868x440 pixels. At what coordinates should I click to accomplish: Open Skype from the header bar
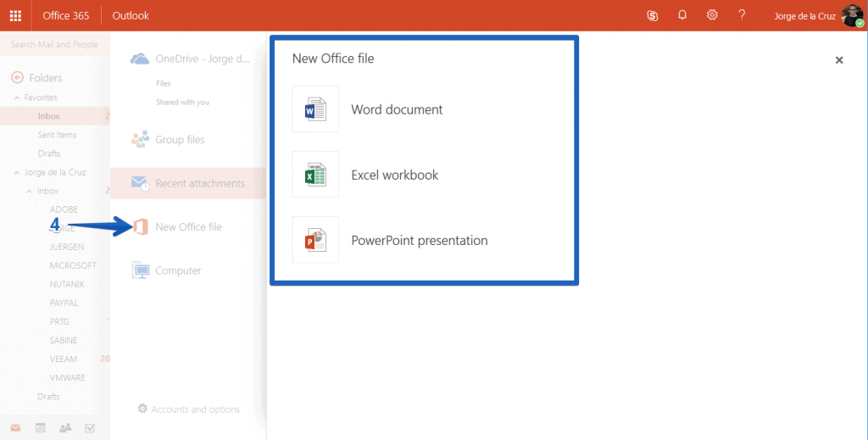[652, 15]
